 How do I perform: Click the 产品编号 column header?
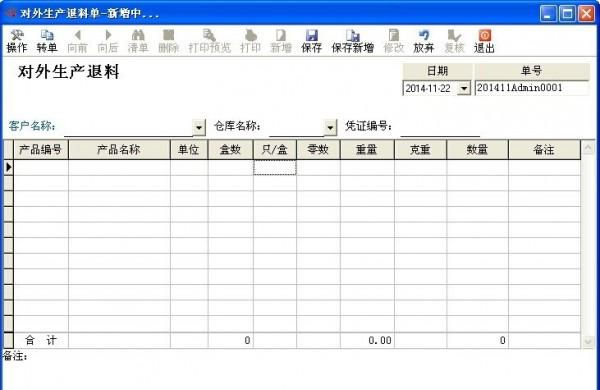[41, 150]
